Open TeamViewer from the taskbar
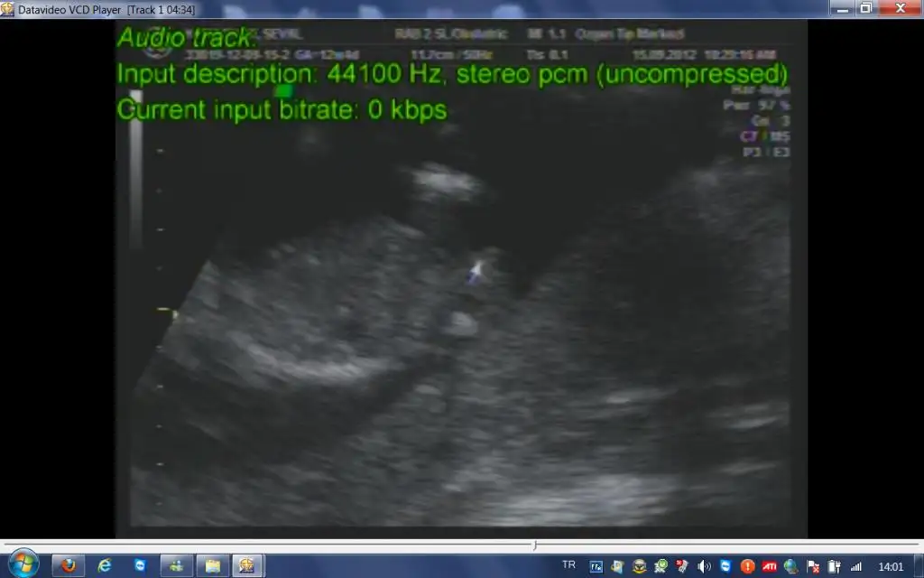The width and height of the screenshot is (924, 578). [x=140, y=566]
